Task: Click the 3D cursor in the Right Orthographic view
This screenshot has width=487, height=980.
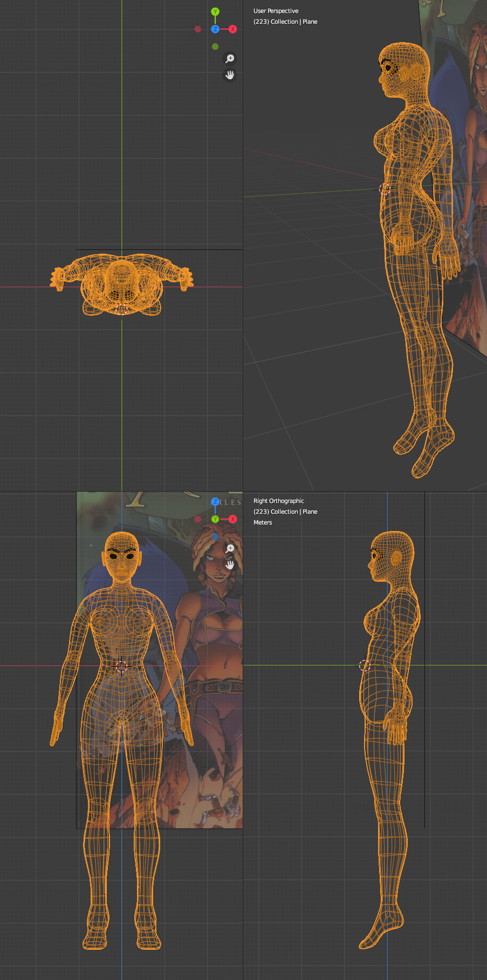Action: pos(365,666)
